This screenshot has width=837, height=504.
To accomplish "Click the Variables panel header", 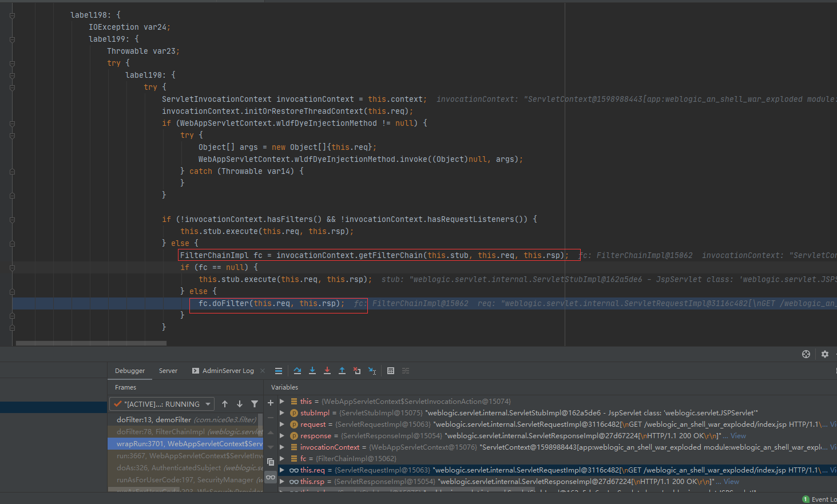I will pos(284,387).
